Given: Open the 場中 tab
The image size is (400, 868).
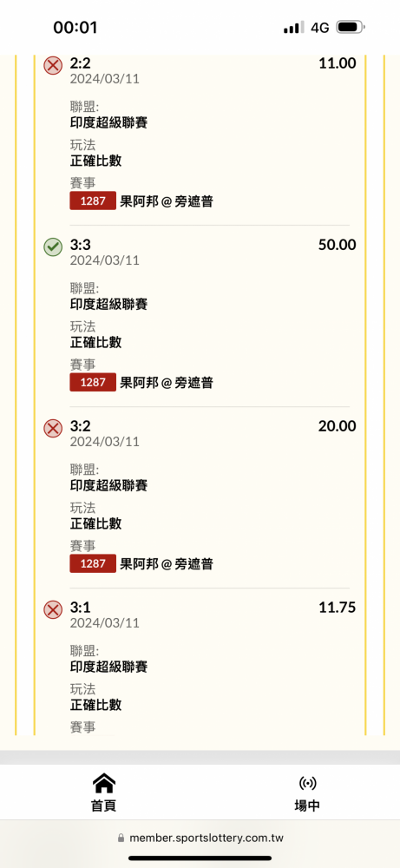Looking at the screenshot, I should [307, 792].
